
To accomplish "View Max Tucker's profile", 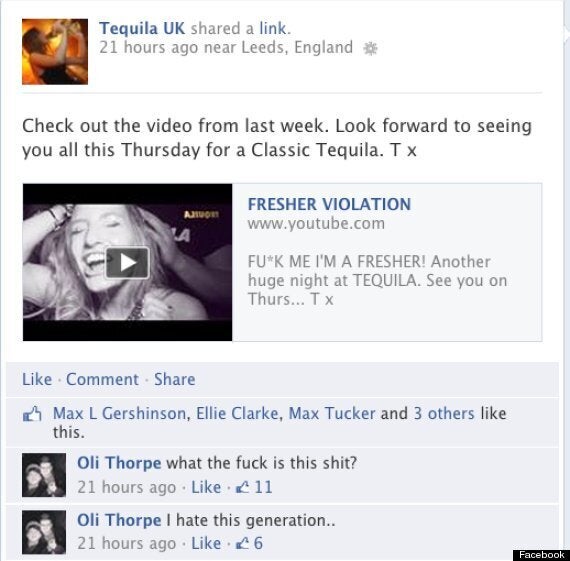I will click(x=332, y=413).
